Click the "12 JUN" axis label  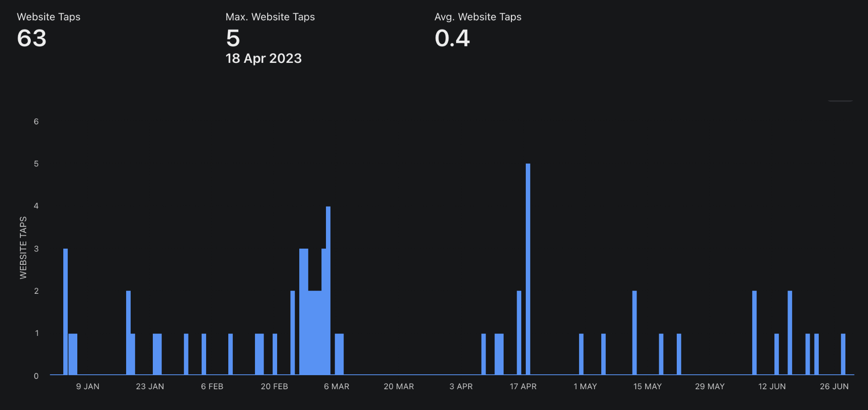click(x=772, y=386)
